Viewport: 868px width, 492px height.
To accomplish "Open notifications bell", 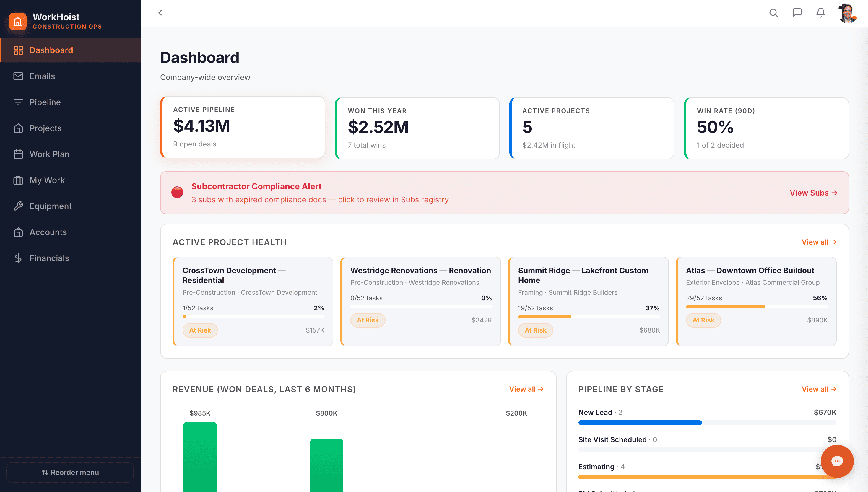I will (x=821, y=13).
